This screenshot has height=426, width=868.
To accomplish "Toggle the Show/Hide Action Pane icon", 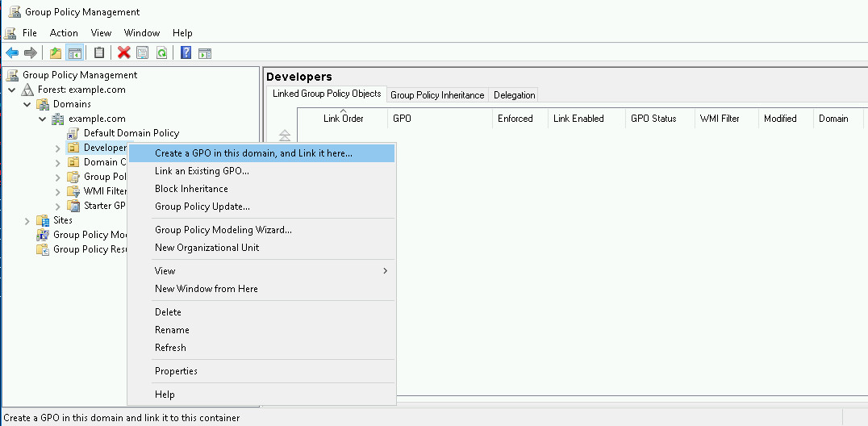I will [205, 52].
